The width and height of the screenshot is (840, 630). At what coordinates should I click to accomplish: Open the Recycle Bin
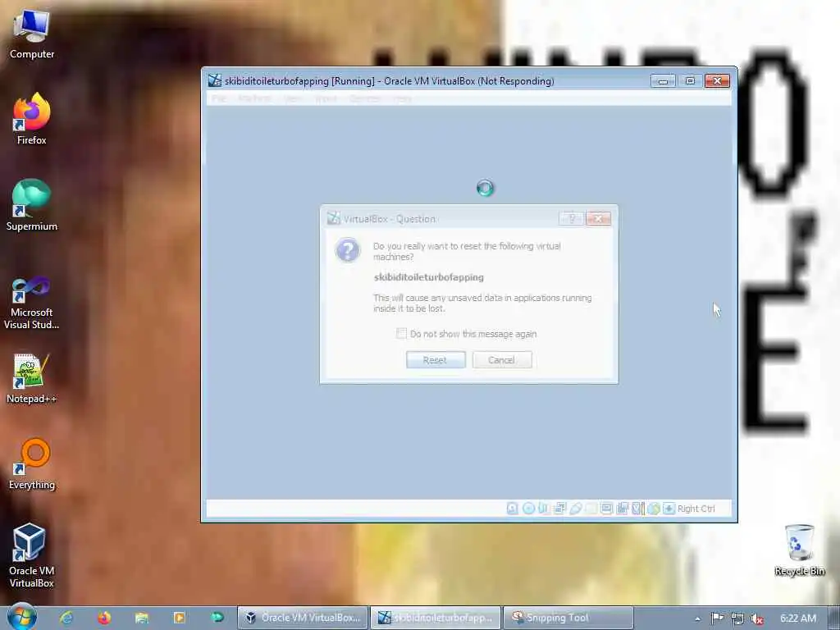(x=799, y=550)
